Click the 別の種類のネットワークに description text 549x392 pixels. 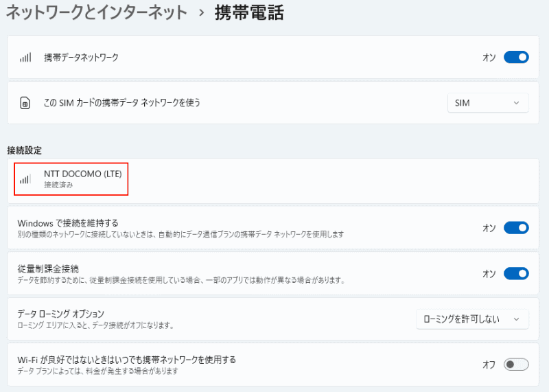point(180,234)
